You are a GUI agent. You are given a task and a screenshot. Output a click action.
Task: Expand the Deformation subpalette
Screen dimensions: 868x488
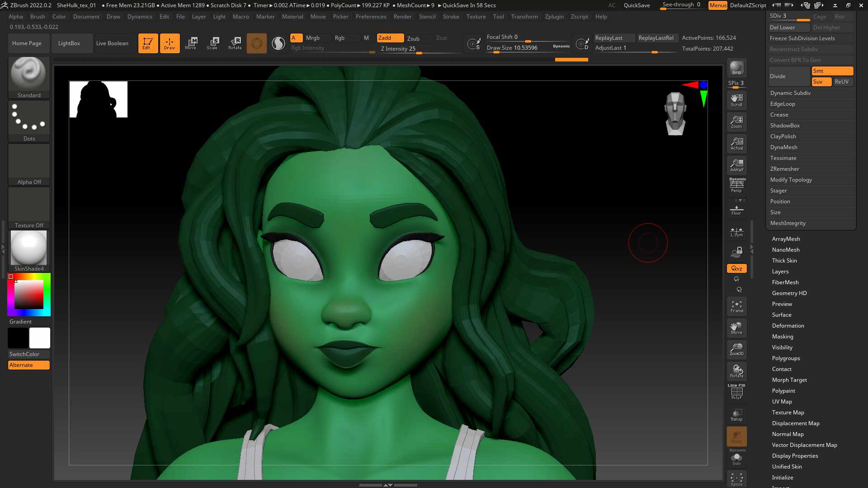click(x=788, y=326)
